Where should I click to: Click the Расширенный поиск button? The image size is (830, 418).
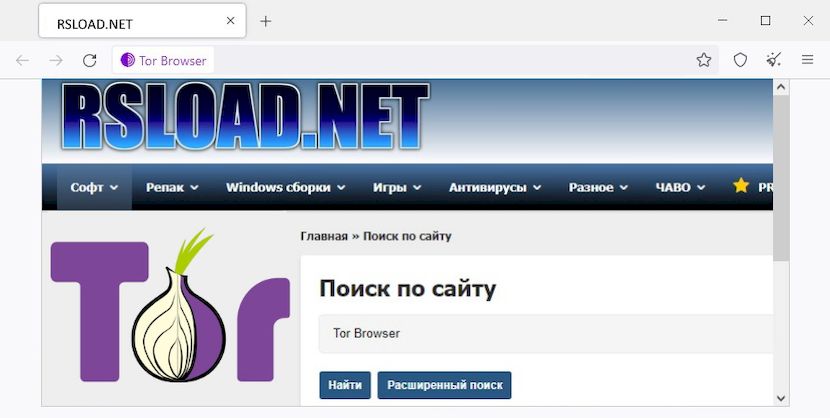coord(444,385)
